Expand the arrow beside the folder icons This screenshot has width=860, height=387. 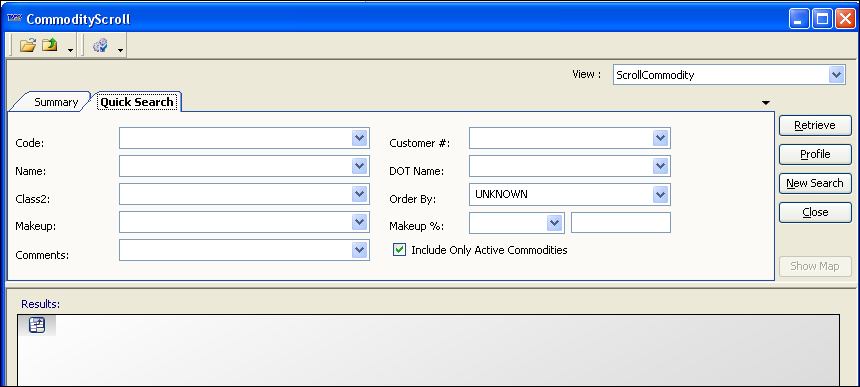click(x=70, y=50)
